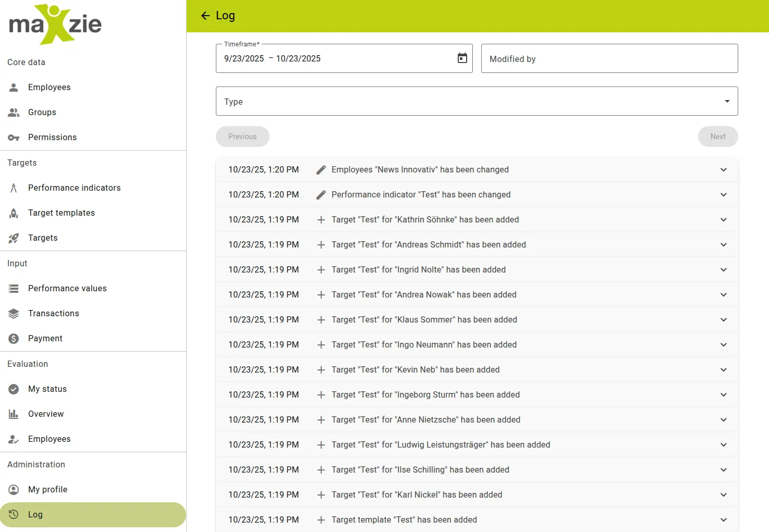Select the Performance indicators icon
The height and width of the screenshot is (532, 769).
14,188
